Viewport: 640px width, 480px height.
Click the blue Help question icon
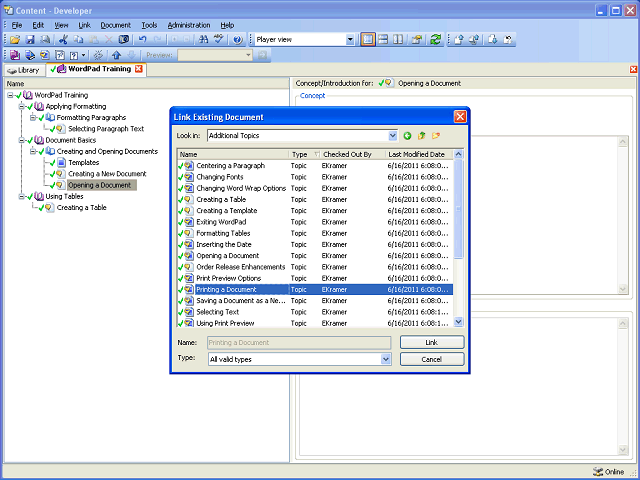[x=238, y=39]
